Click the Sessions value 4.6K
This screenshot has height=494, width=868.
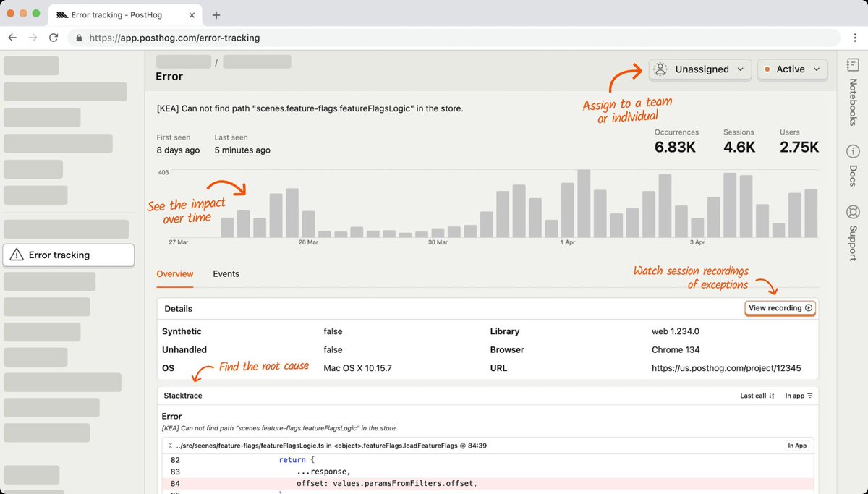(739, 147)
